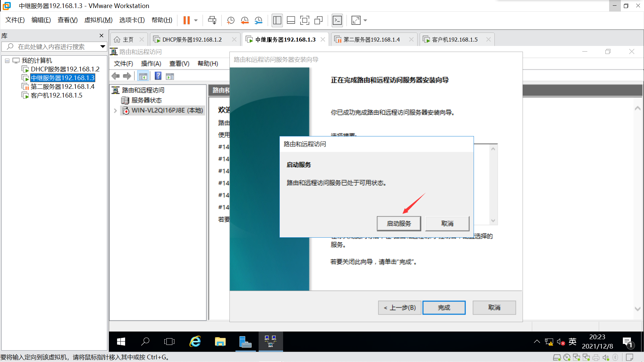644x362 pixels.
Task: Click the revert to snapshot icon
Action: pos(245,20)
